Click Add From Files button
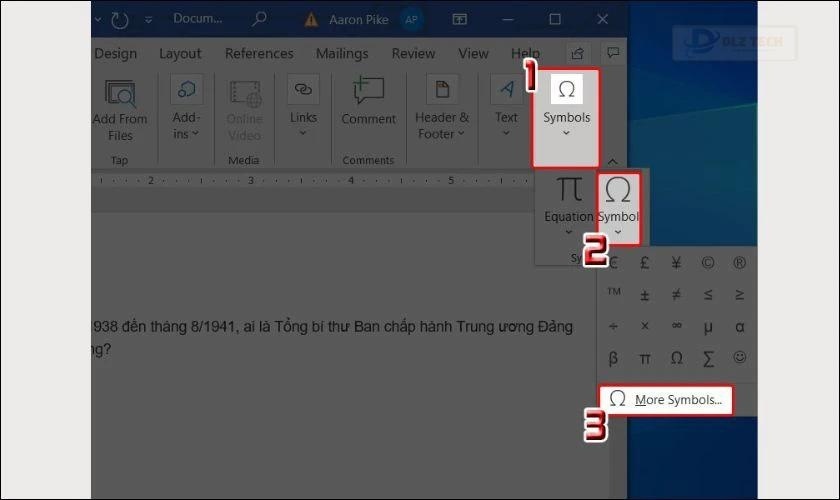Image resolution: width=840 pixels, height=500 pixels. pyautogui.click(x=120, y=110)
